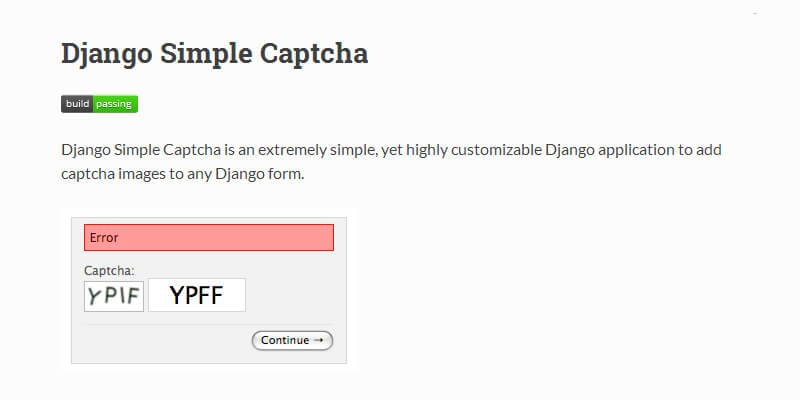Click the word 'Django' in the heading
Viewport: 800px width, 400px height.
click(x=99, y=53)
